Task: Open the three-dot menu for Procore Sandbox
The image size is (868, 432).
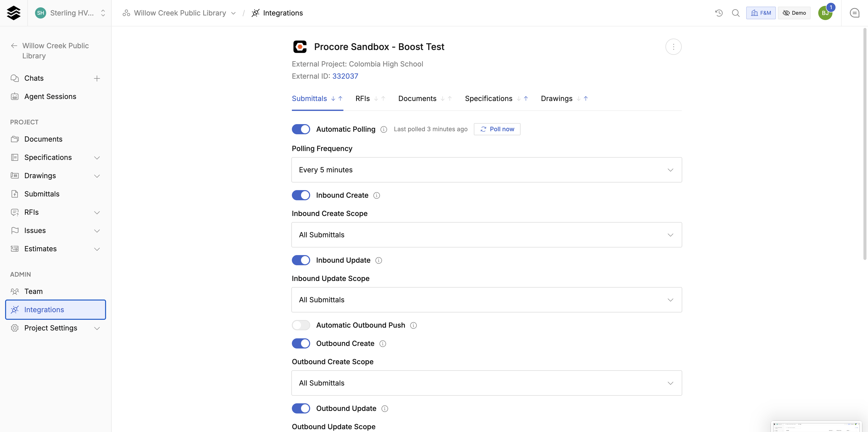Action: (673, 47)
